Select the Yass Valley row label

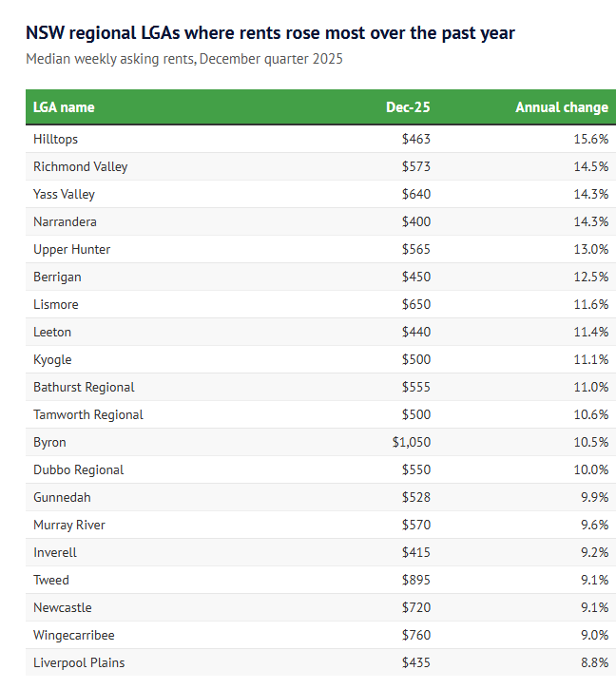[64, 194]
